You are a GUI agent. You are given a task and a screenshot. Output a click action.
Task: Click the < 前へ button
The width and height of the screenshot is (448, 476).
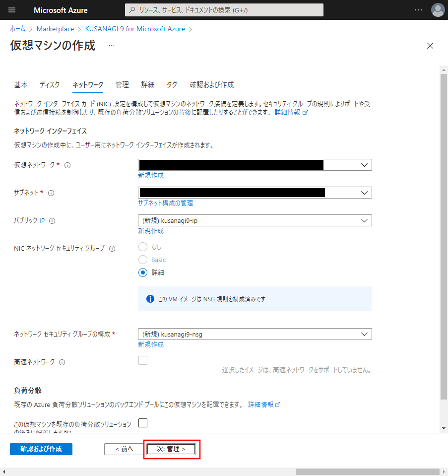tap(124, 449)
